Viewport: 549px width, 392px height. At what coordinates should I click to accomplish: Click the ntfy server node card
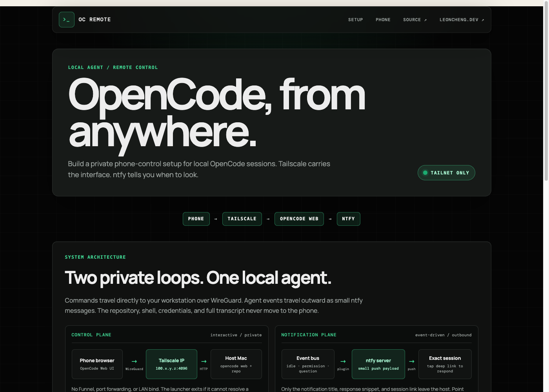(x=378, y=364)
